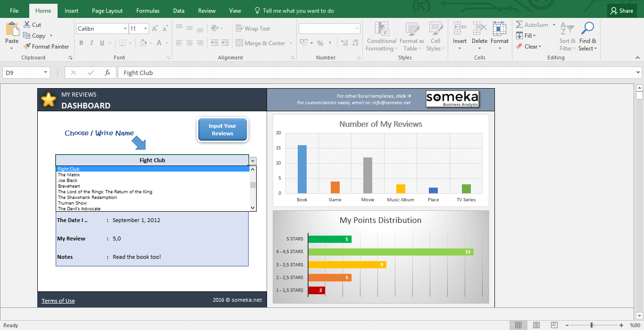The image size is (644, 330).
Task: Toggle Italic formatting
Action: (x=92, y=43)
